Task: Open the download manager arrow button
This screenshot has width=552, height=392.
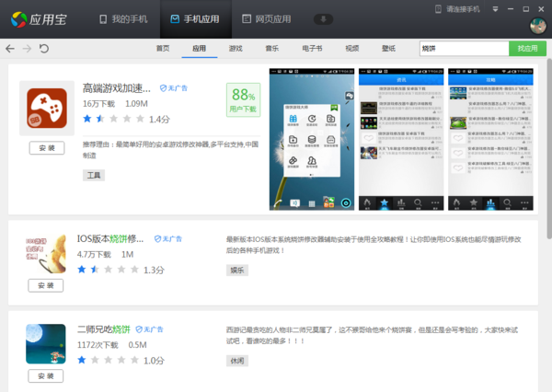Action: (323, 19)
